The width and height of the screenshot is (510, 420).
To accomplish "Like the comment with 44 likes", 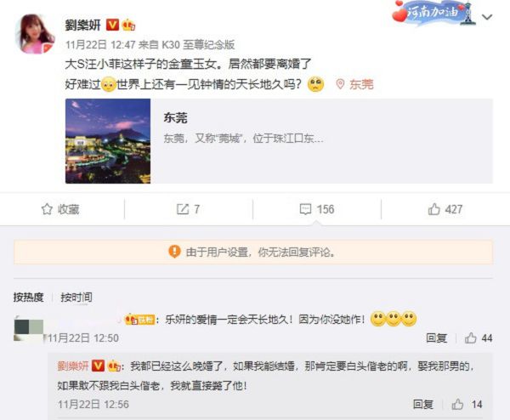I will click(x=470, y=338).
